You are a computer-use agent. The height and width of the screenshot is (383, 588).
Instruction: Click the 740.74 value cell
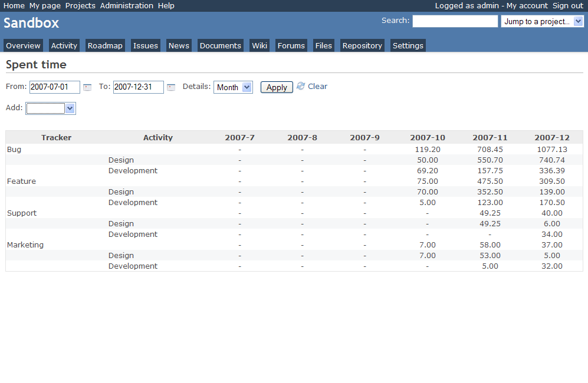[x=552, y=160]
